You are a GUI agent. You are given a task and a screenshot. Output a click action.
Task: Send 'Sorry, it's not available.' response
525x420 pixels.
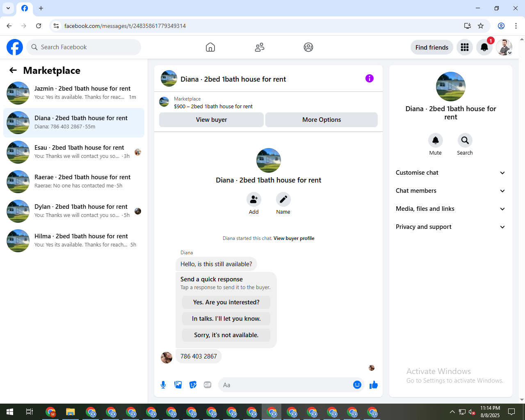226,335
